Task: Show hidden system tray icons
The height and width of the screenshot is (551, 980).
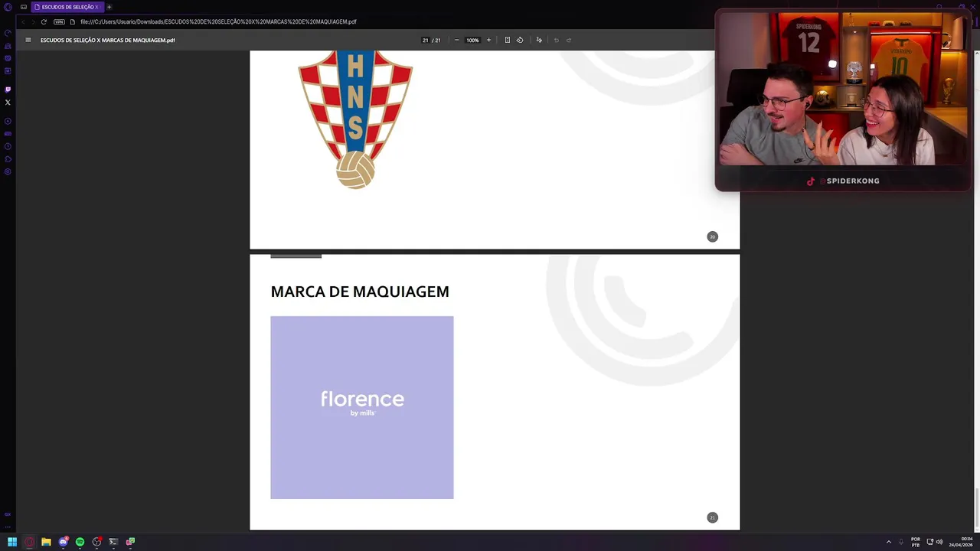Action: [x=889, y=542]
